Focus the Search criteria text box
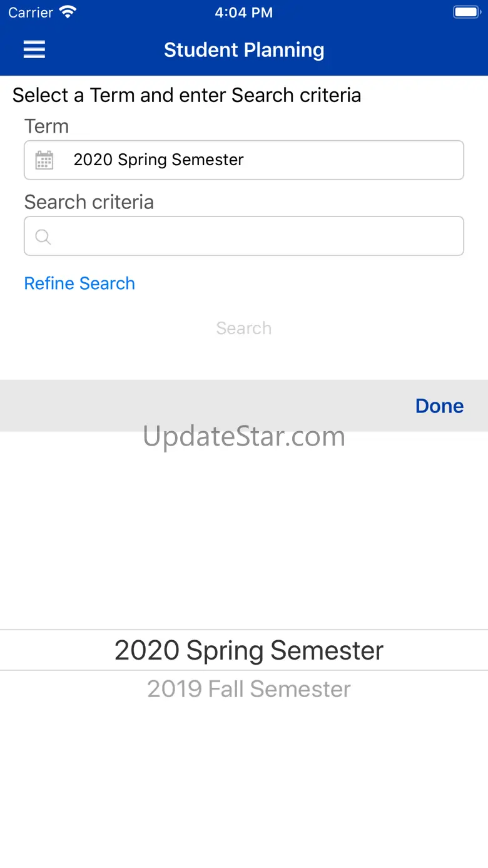The image size is (488, 868). pos(244,236)
